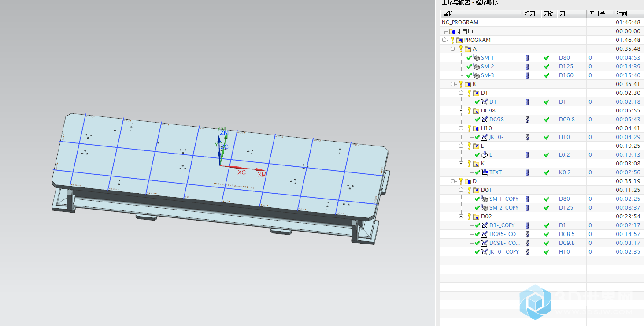Select the SM-3 operation name
Image resolution: width=644 pixels, height=326 pixels.
click(488, 75)
